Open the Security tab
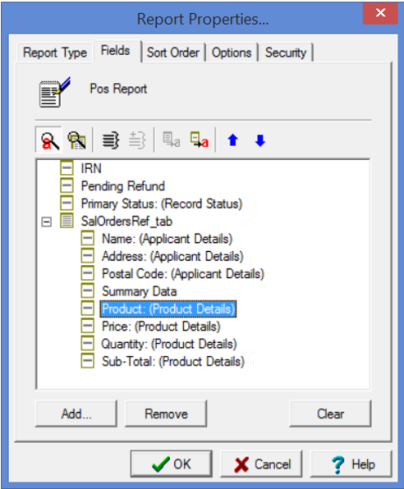The height and width of the screenshot is (489, 404). tap(286, 52)
